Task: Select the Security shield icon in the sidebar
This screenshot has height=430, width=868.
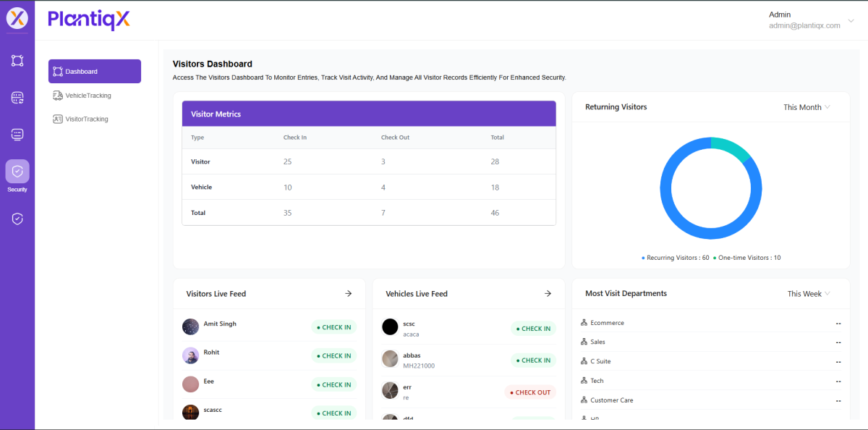Action: 17,172
